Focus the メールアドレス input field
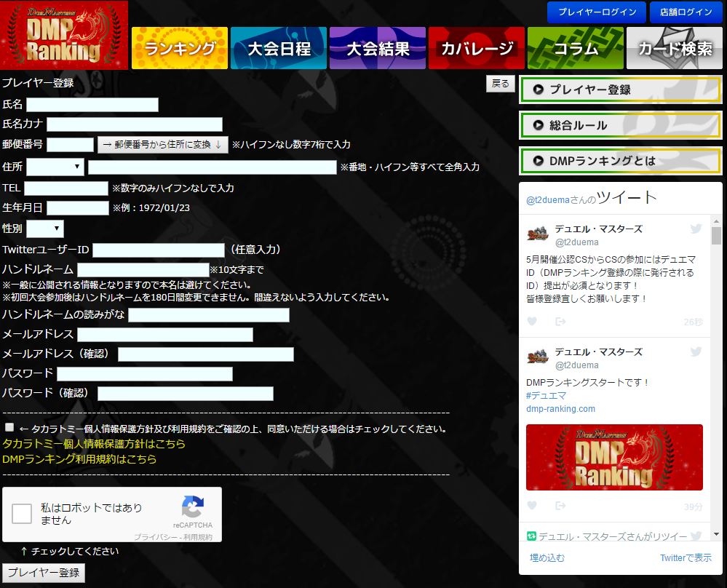 pos(165,335)
